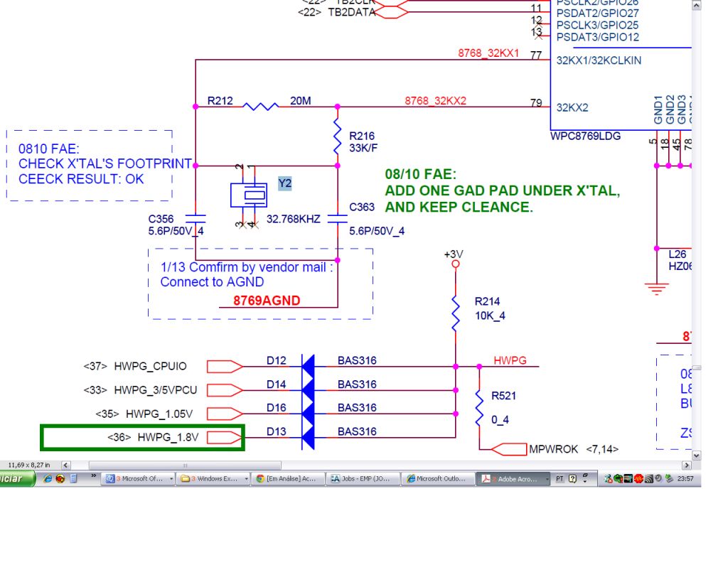Screen dimensions: 728x582
Task: Click the R521 resistor label
Action: pyautogui.click(x=504, y=395)
